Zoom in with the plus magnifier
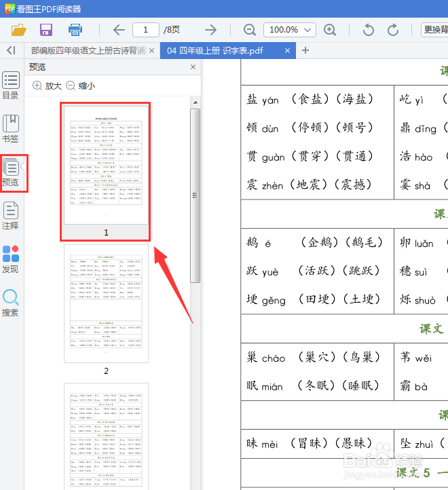 pos(330,30)
